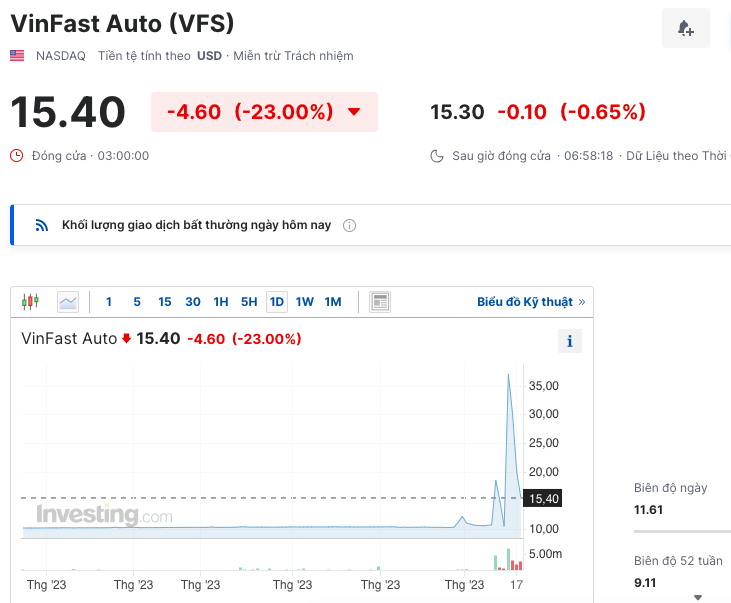Click info icon beside unusual volume notice

tap(349, 226)
